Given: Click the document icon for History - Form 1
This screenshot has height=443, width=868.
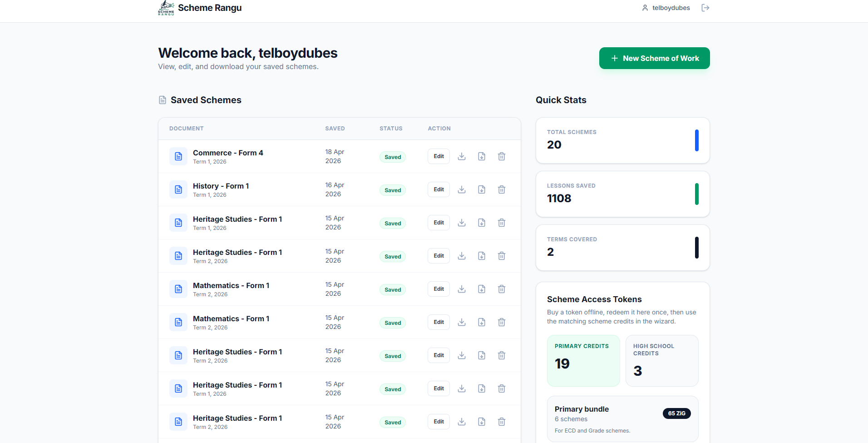Looking at the screenshot, I should (x=178, y=189).
